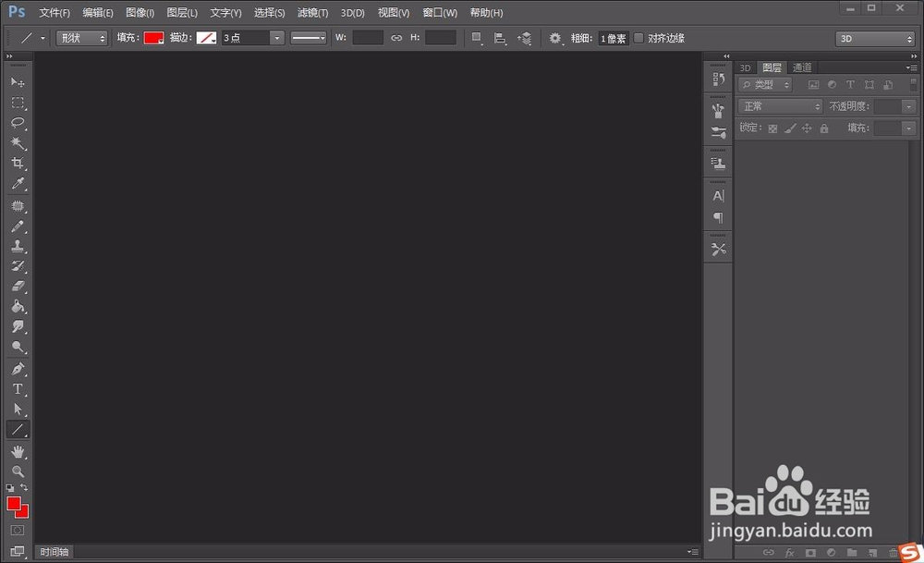Open path operations in options bar
924x563 pixels.
477,38
